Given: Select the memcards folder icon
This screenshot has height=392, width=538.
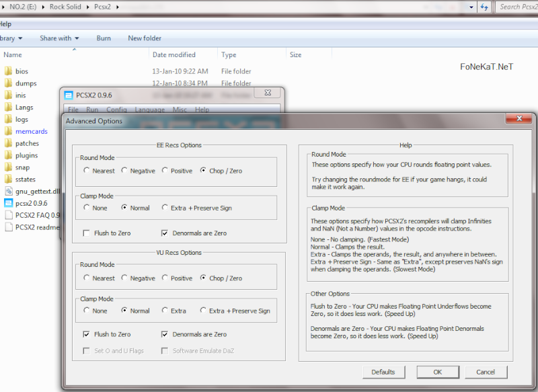Looking at the screenshot, I should (9, 131).
